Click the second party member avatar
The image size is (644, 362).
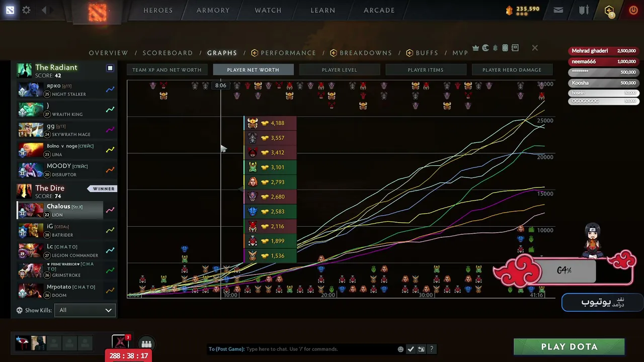click(x=38, y=343)
